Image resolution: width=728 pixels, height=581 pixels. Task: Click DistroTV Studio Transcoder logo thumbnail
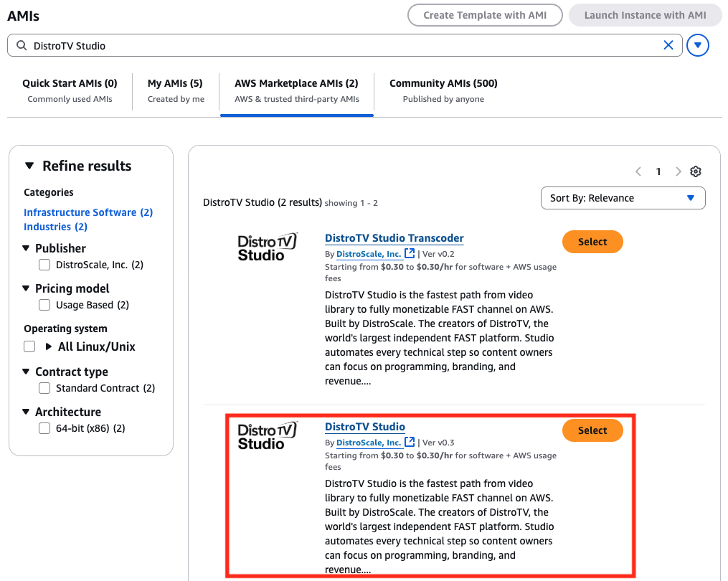tap(267, 247)
